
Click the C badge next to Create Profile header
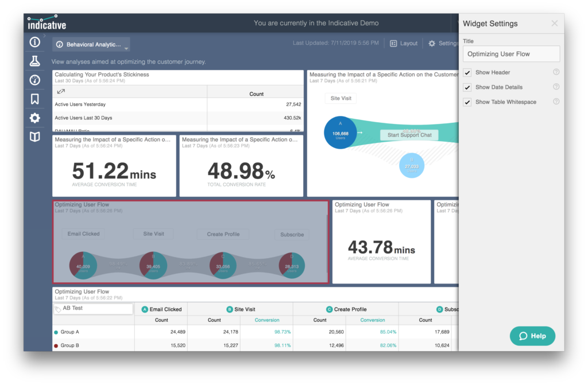tap(329, 309)
